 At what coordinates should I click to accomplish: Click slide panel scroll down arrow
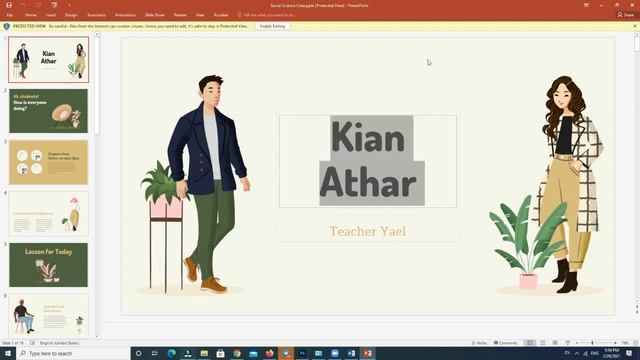point(97,336)
